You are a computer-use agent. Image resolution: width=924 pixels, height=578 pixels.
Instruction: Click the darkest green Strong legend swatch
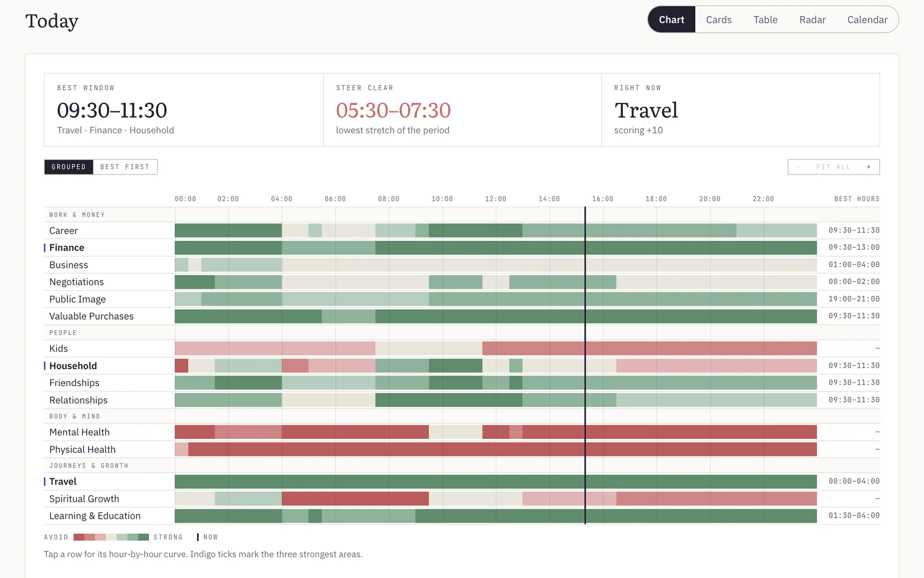point(143,537)
